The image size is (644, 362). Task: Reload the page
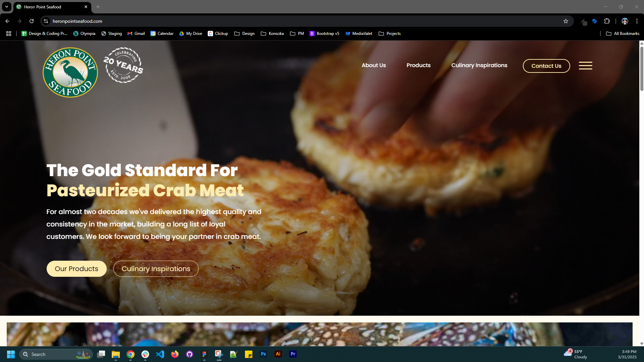pyautogui.click(x=32, y=21)
